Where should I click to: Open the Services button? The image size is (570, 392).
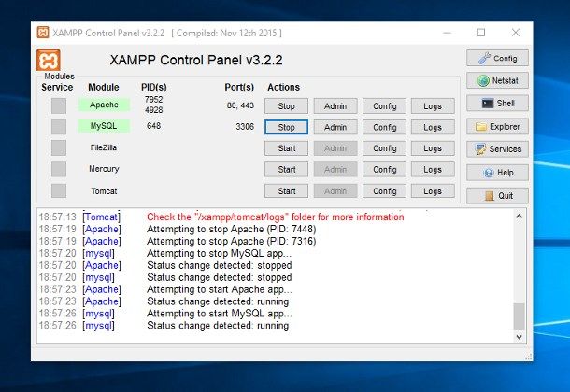[x=497, y=149]
